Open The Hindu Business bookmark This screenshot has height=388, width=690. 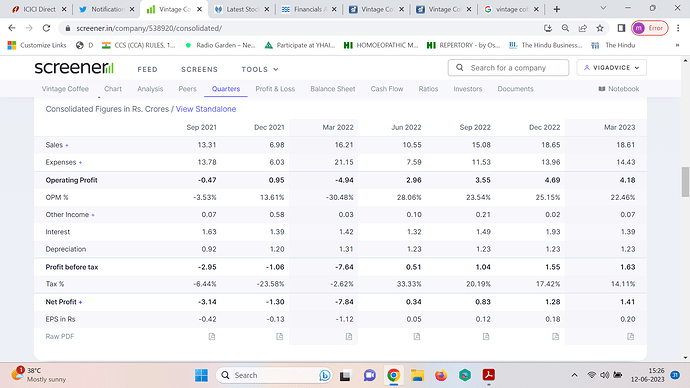[545, 45]
